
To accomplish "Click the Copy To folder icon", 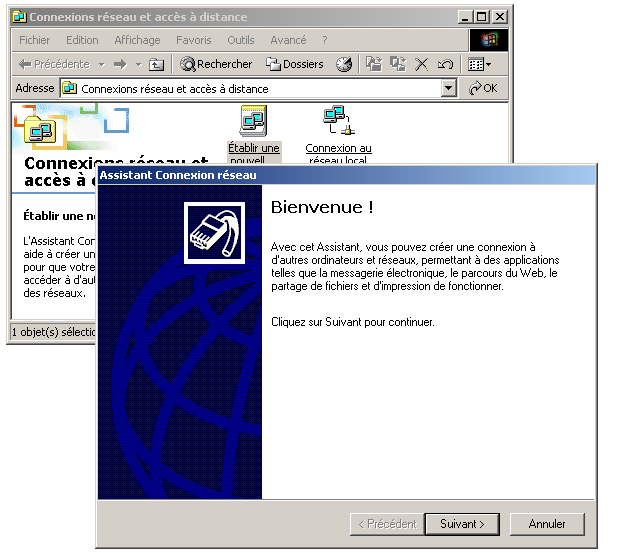I will [x=398, y=64].
